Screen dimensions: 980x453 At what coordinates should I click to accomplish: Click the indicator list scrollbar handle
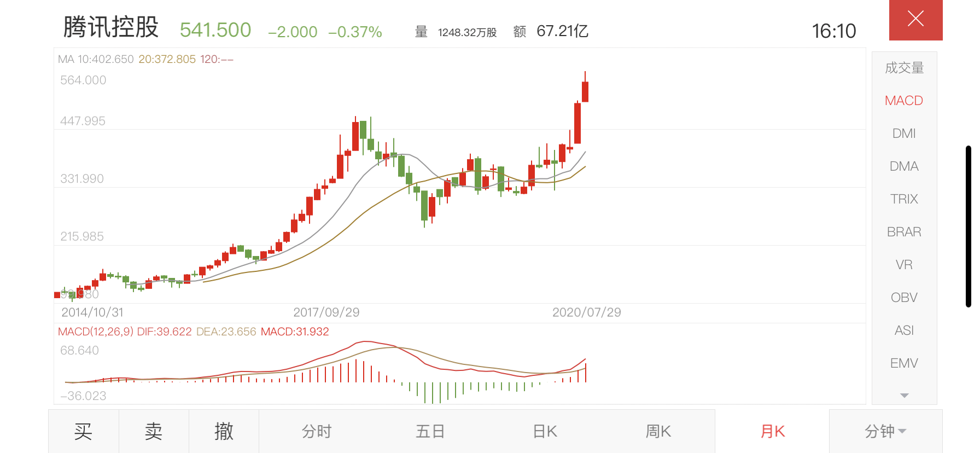pyautogui.click(x=969, y=226)
